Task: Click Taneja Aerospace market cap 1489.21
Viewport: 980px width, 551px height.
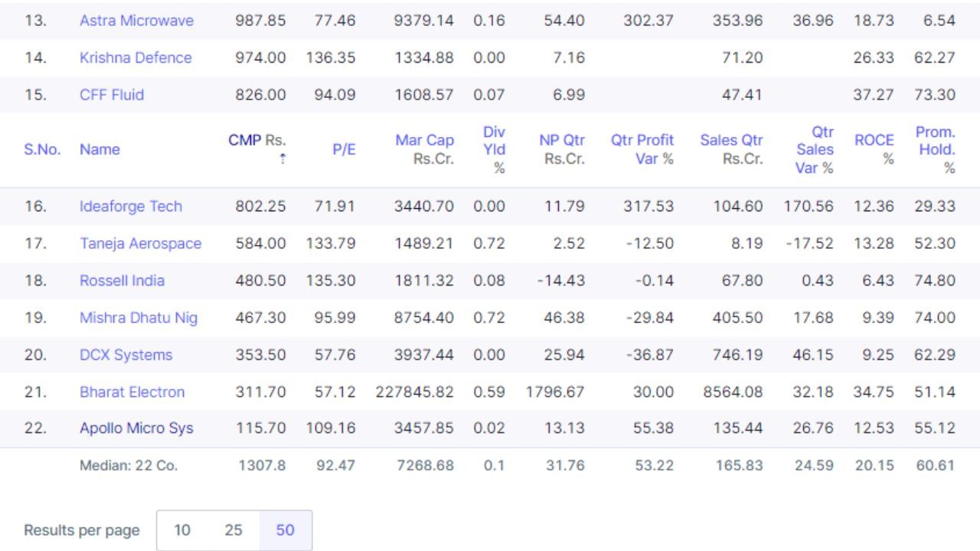Action: click(424, 244)
